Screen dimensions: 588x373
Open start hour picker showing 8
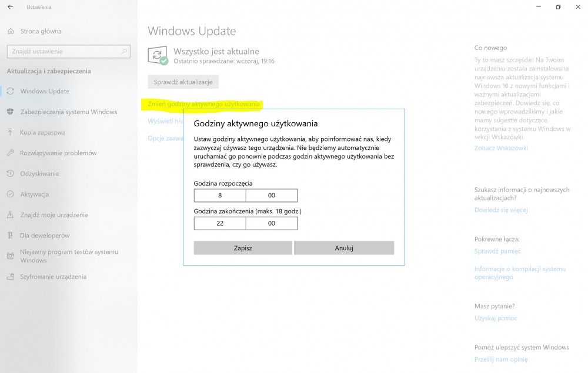coord(220,195)
